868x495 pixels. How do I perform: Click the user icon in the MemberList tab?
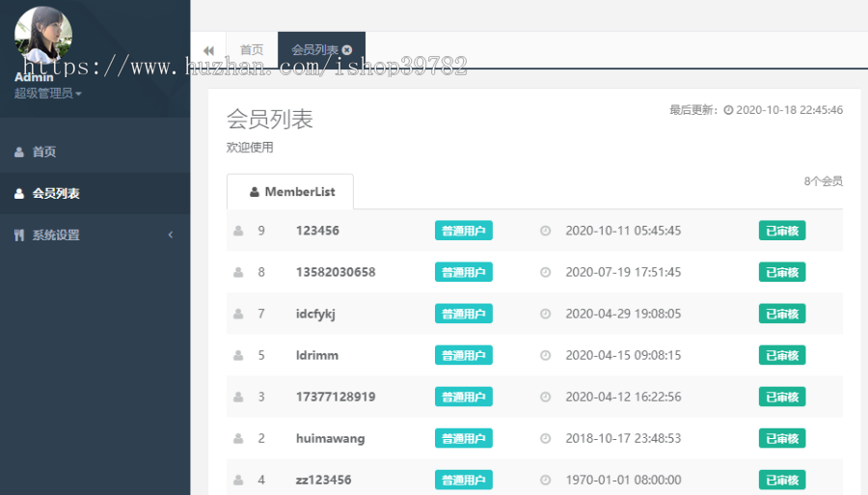[255, 192]
